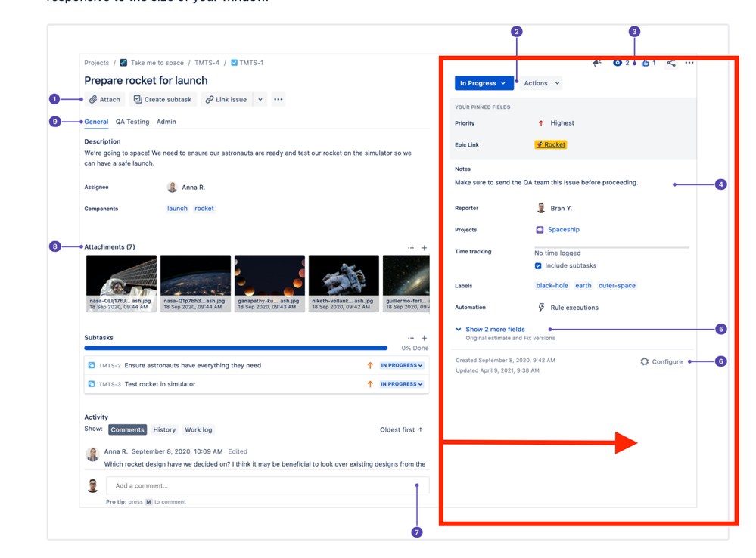Show Work log in Activity
Viewport: 756px width, 558px height.
pyautogui.click(x=198, y=429)
